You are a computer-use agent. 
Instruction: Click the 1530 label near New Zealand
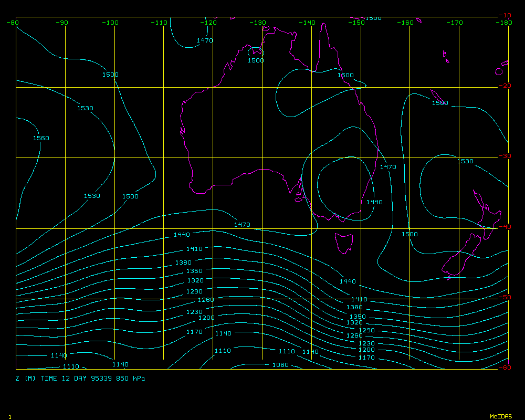pos(465,162)
